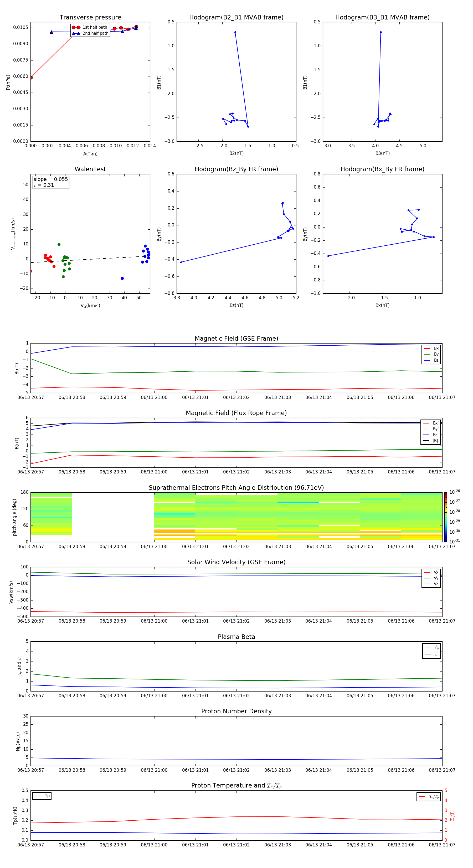This screenshot has height=868, width=473.
Task: Click the Vz legend entry in velocity panel
Action: [x=431, y=584]
